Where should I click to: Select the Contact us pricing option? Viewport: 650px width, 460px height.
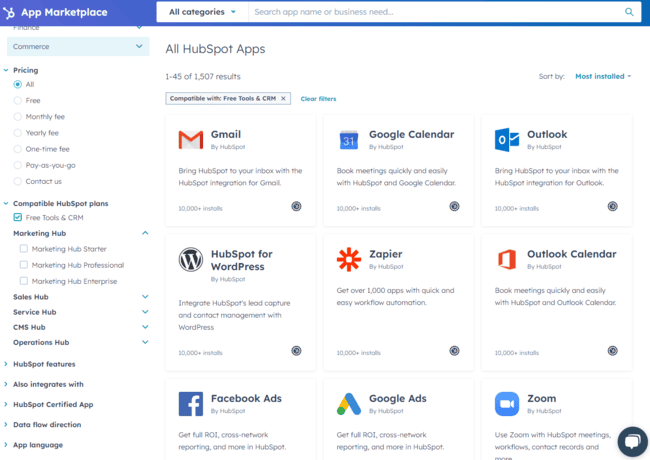tap(17, 182)
